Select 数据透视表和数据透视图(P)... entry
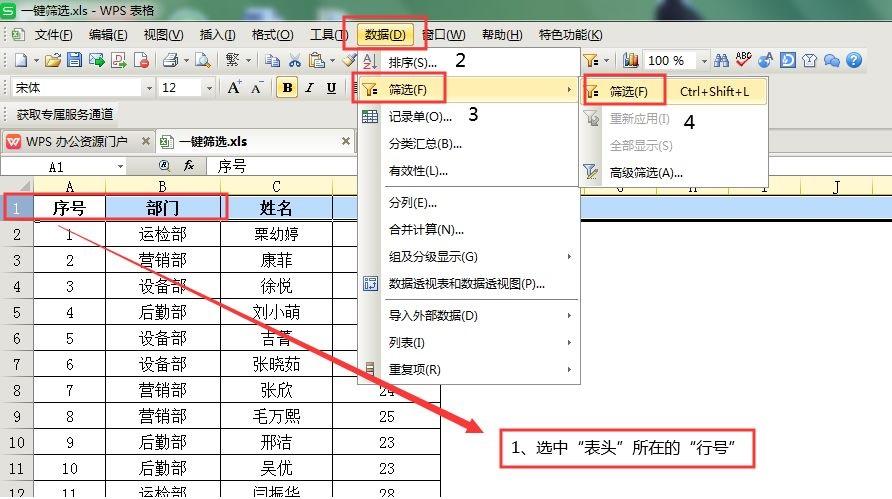 click(x=466, y=283)
